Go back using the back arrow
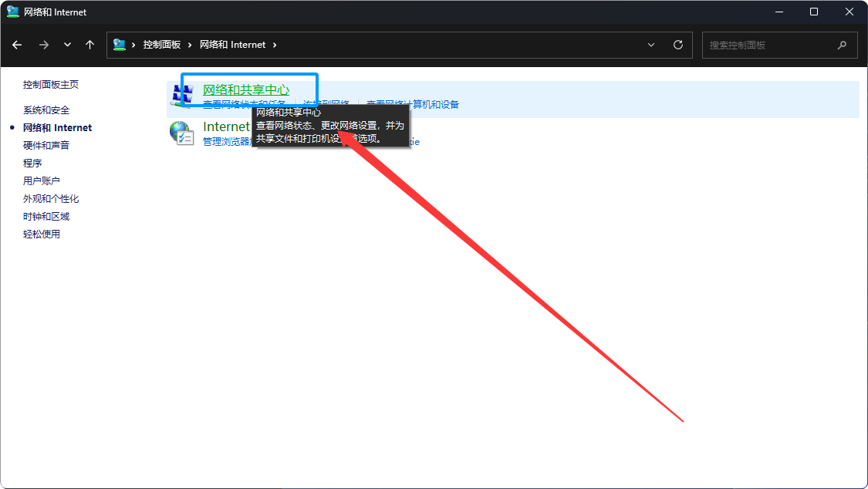Image resolution: width=868 pixels, height=489 pixels. (x=17, y=45)
